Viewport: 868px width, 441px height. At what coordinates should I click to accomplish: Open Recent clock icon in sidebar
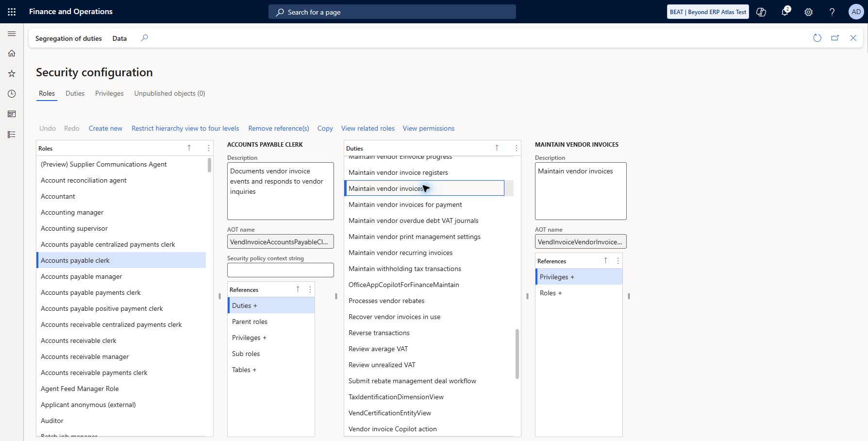coord(12,94)
